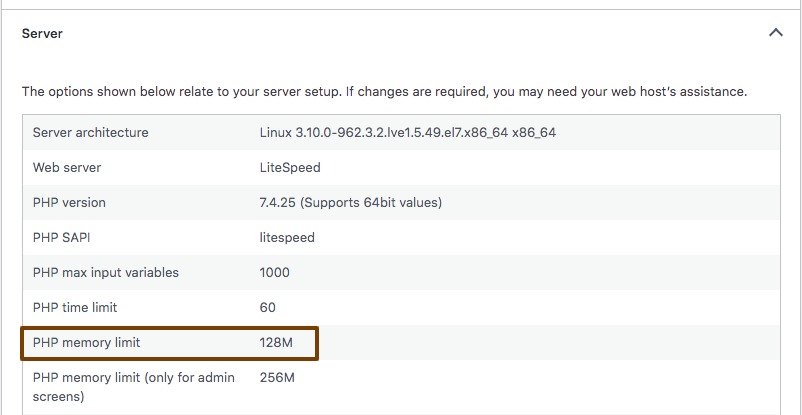Viewport: 802px width, 415px height.
Task: Click the divider line above Server heading
Action: coord(400,10)
